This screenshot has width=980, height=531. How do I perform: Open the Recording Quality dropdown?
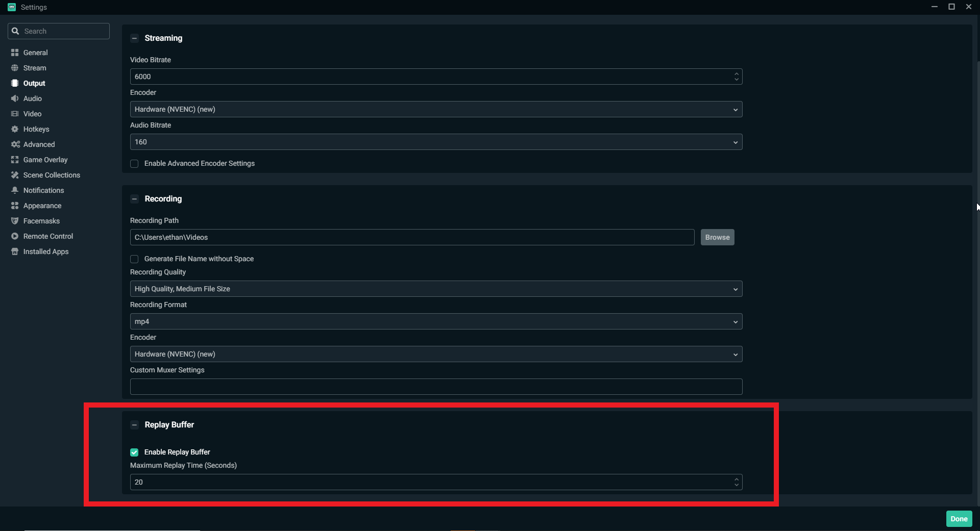pyautogui.click(x=436, y=289)
